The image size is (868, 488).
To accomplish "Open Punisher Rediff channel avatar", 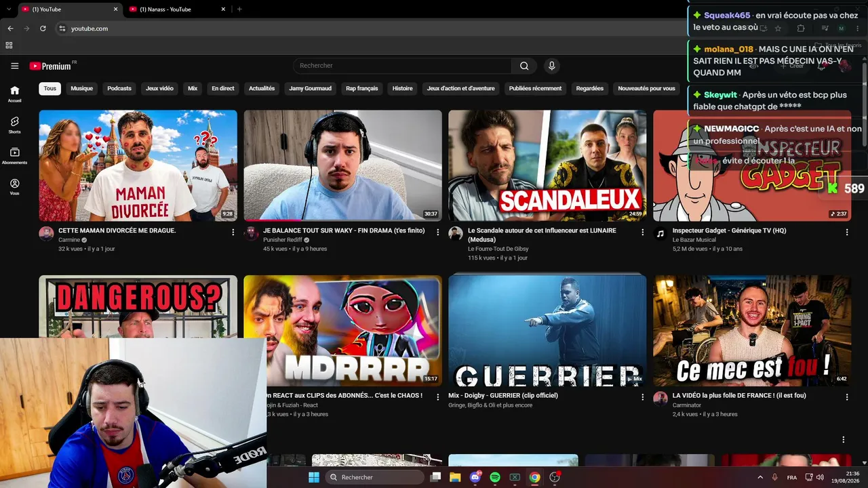I will coord(251,233).
